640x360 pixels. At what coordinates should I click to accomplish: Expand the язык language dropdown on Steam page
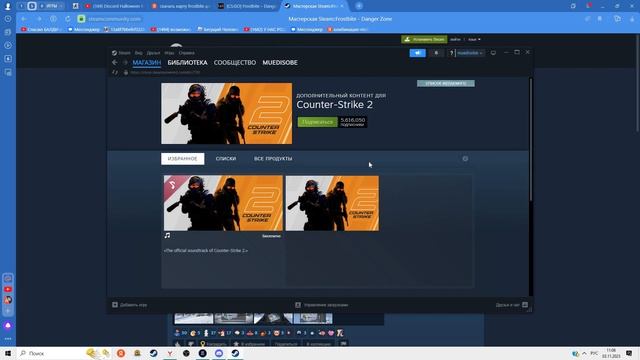(474, 40)
